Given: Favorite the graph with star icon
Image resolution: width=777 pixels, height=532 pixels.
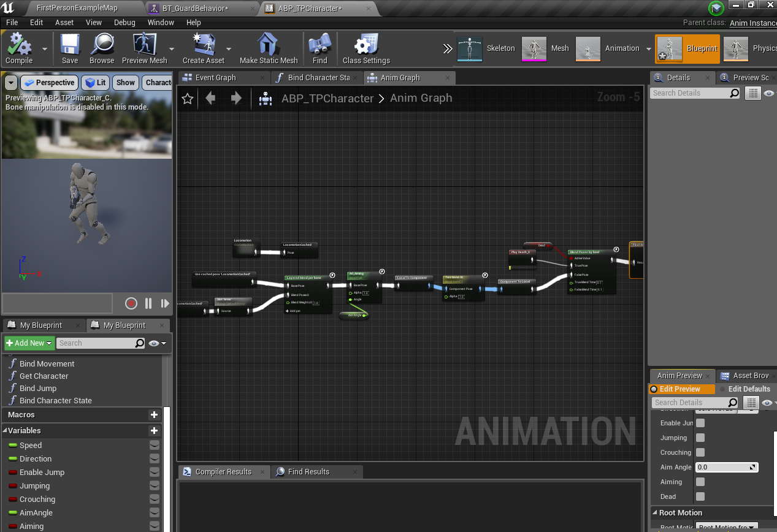Looking at the screenshot, I should point(188,99).
